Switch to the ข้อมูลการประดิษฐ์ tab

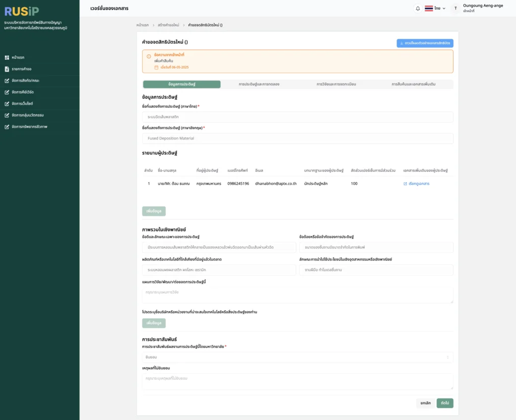(x=181, y=84)
